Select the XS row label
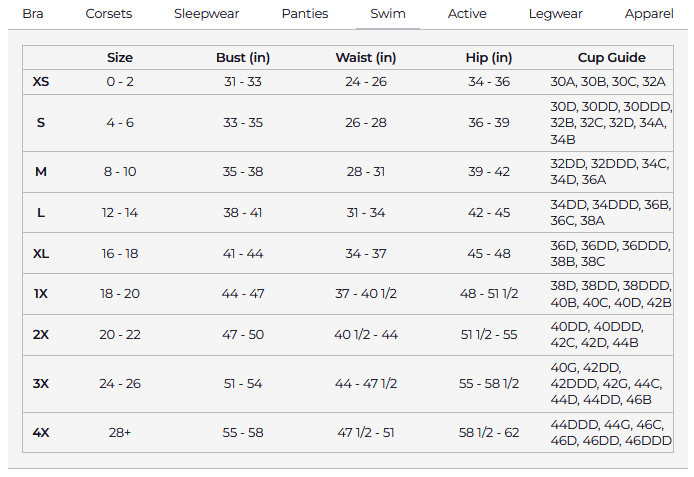Screen dimensions: 694x477 click(x=41, y=81)
